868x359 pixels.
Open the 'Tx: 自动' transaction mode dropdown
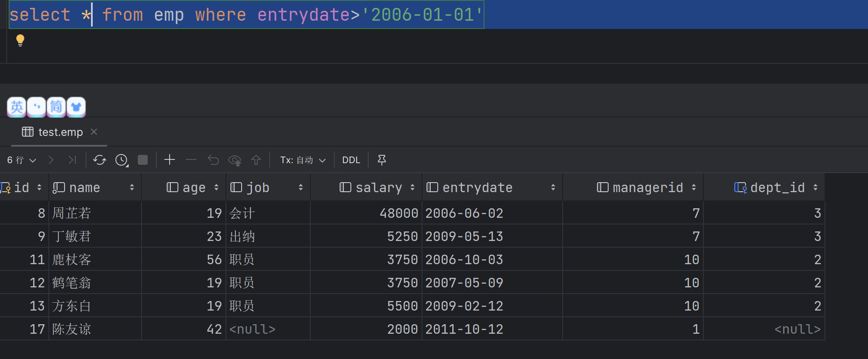[x=303, y=160]
